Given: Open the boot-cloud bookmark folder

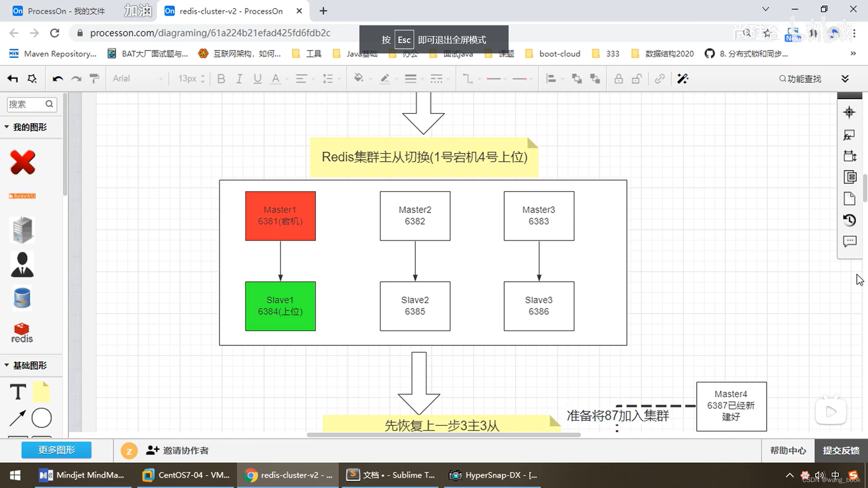Looking at the screenshot, I should pos(559,53).
